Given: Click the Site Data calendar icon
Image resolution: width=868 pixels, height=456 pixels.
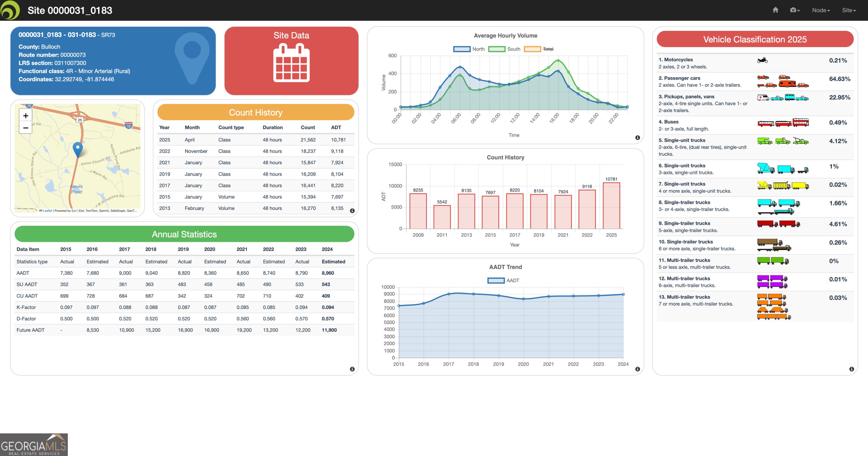Looking at the screenshot, I should [x=291, y=63].
